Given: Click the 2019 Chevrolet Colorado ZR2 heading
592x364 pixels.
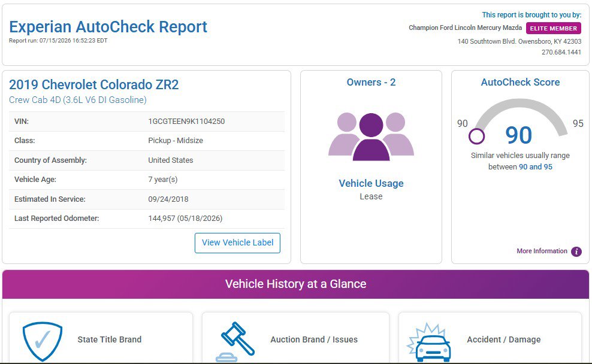Looking at the screenshot, I should click(x=93, y=84).
